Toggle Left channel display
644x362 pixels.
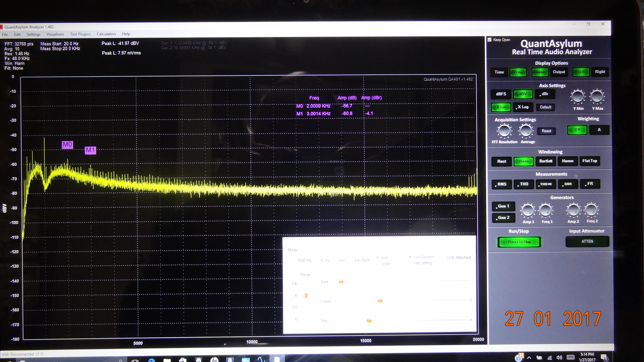pyautogui.click(x=581, y=72)
